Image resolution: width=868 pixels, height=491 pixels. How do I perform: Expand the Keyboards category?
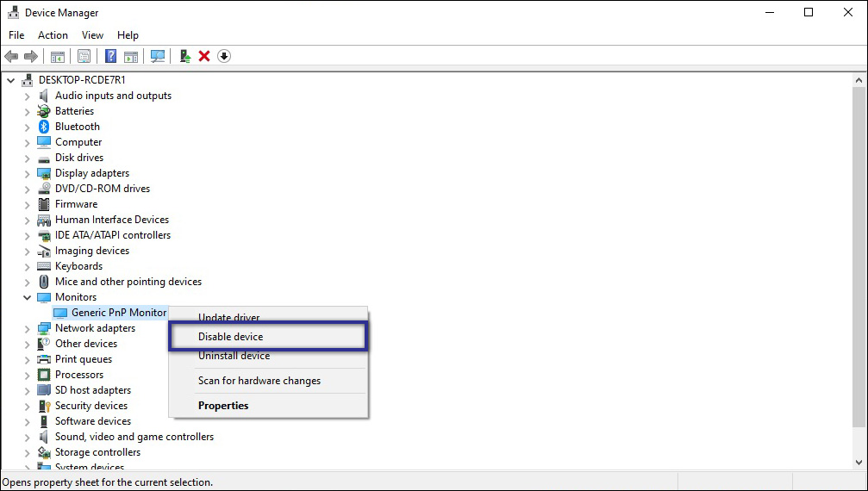point(27,266)
